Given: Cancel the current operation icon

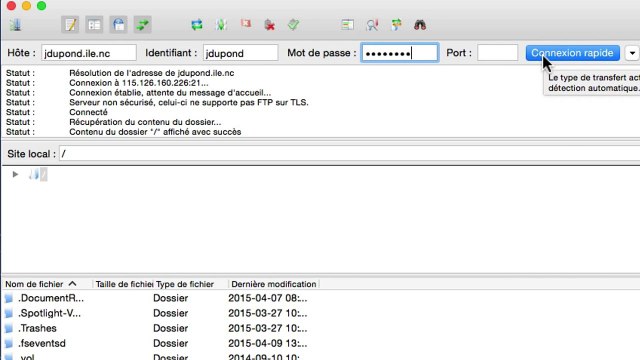Looking at the screenshot, I should (246, 24).
